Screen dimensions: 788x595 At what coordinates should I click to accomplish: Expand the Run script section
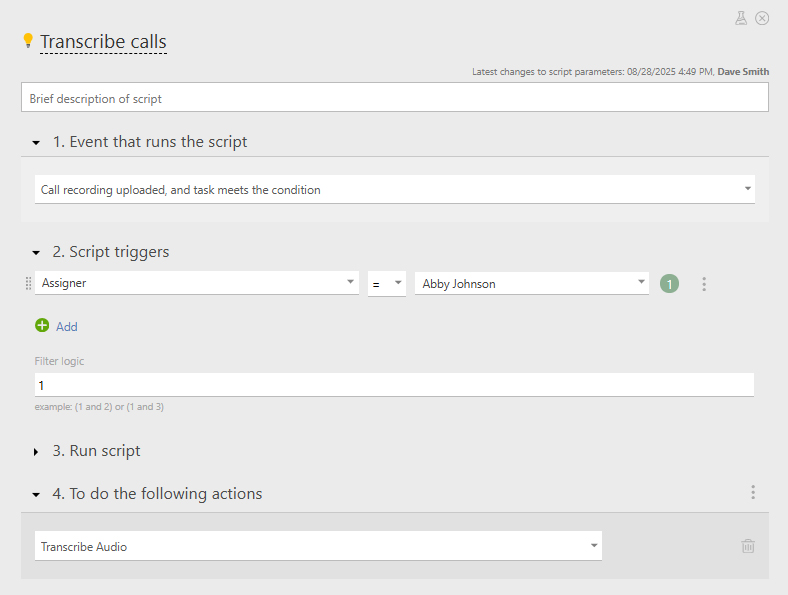click(x=36, y=452)
